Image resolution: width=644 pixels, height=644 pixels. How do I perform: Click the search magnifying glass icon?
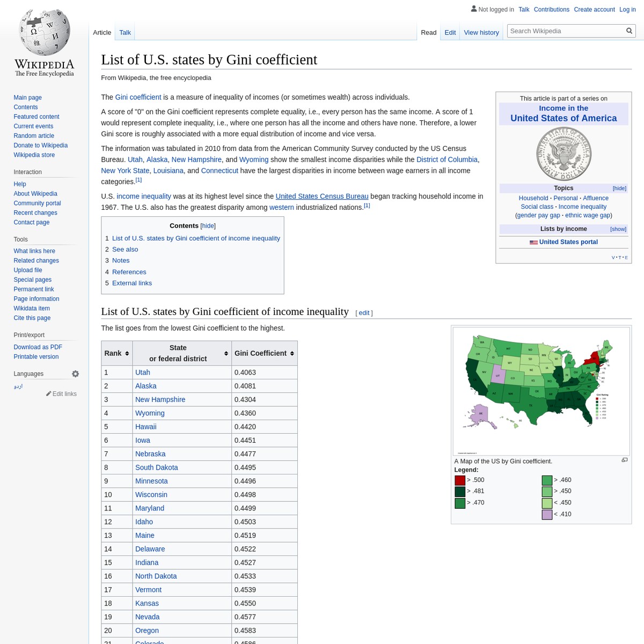tap(629, 31)
